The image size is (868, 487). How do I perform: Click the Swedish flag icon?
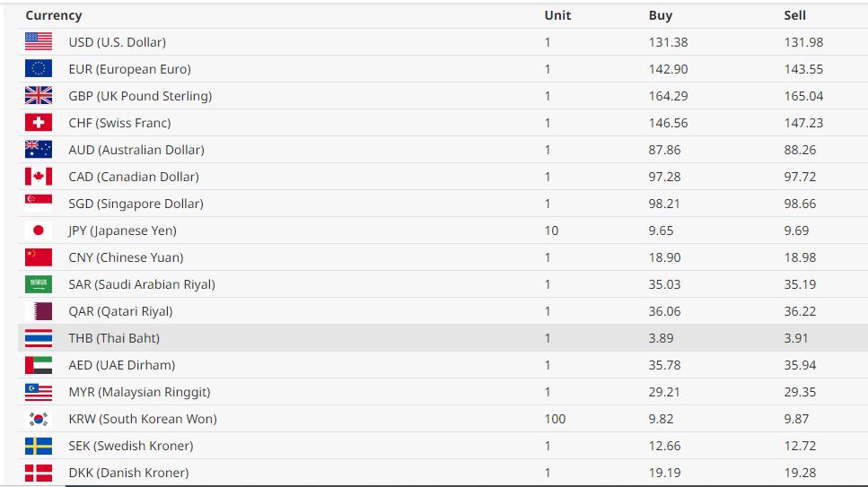pos(39,445)
